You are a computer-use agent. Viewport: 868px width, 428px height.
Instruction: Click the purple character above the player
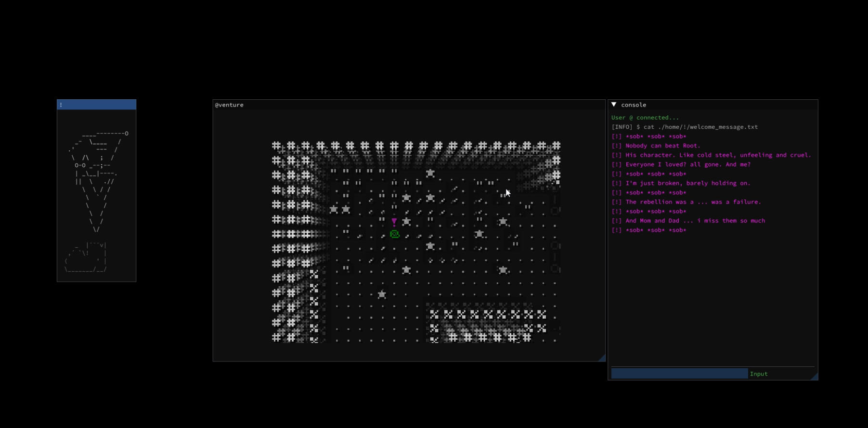394,222
